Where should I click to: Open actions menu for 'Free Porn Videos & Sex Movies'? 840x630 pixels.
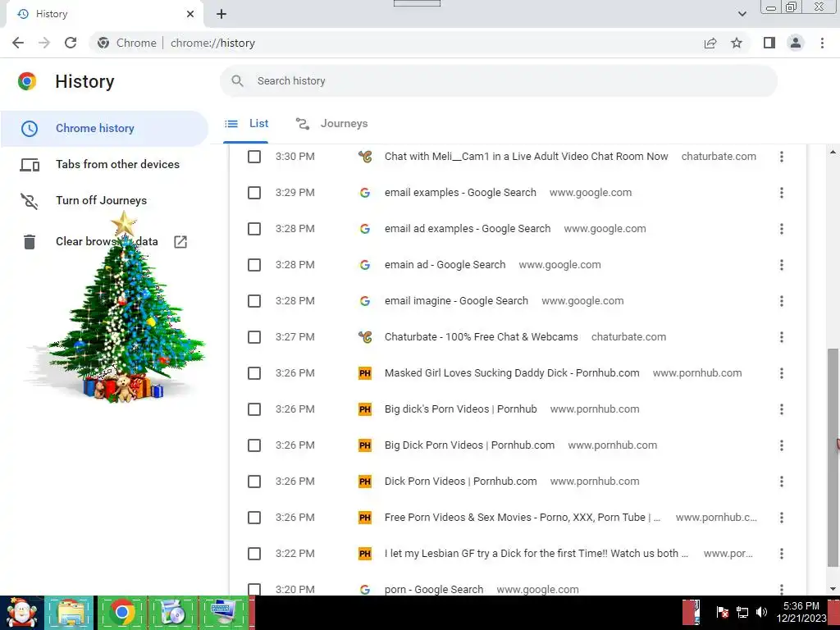point(782,518)
